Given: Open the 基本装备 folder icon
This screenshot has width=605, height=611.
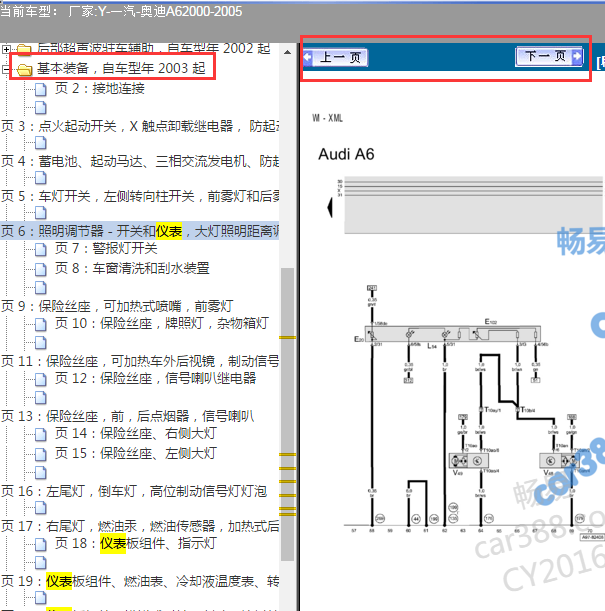Looking at the screenshot, I should pyautogui.click(x=25, y=70).
